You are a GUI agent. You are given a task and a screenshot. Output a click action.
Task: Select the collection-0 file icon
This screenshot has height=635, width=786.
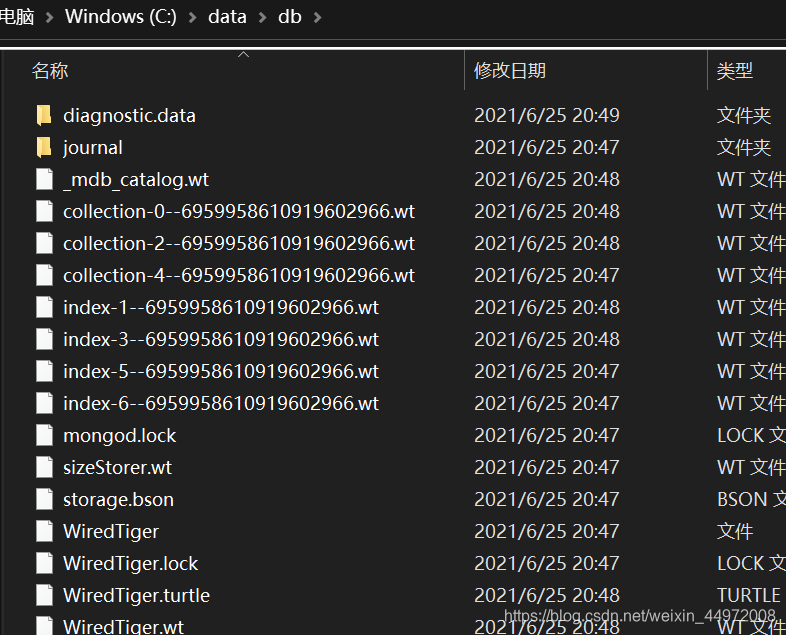click(44, 211)
